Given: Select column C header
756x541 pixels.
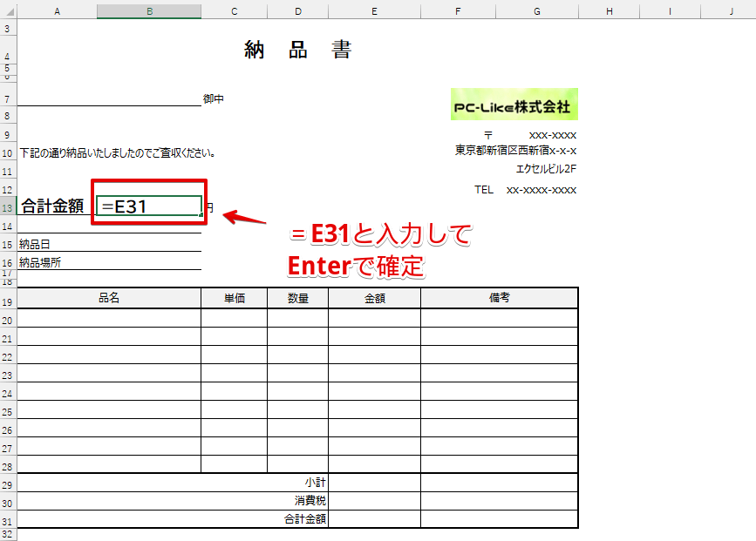Looking at the screenshot, I should [x=235, y=11].
